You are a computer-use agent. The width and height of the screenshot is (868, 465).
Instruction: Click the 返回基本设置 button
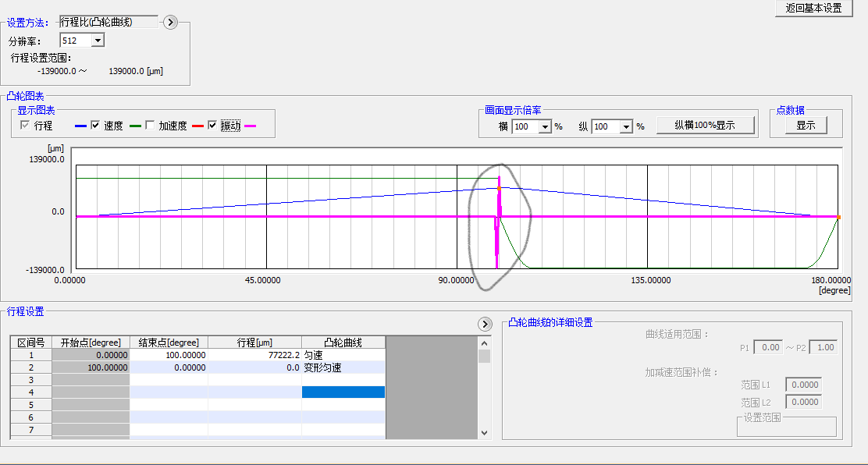813,9
